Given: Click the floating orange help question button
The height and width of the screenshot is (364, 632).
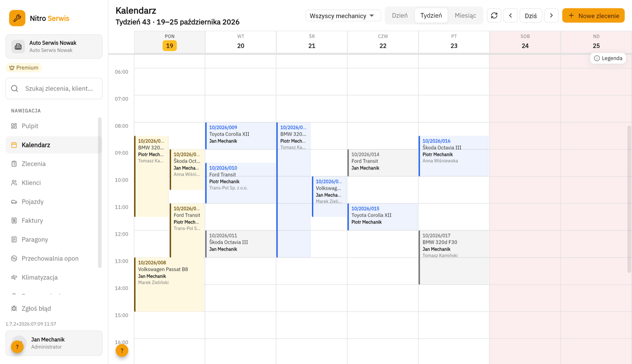Looking at the screenshot, I should tap(122, 351).
